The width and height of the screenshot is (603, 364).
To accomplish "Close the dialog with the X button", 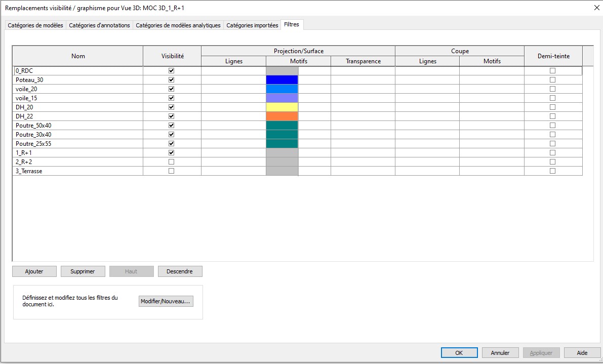I will point(597,8).
